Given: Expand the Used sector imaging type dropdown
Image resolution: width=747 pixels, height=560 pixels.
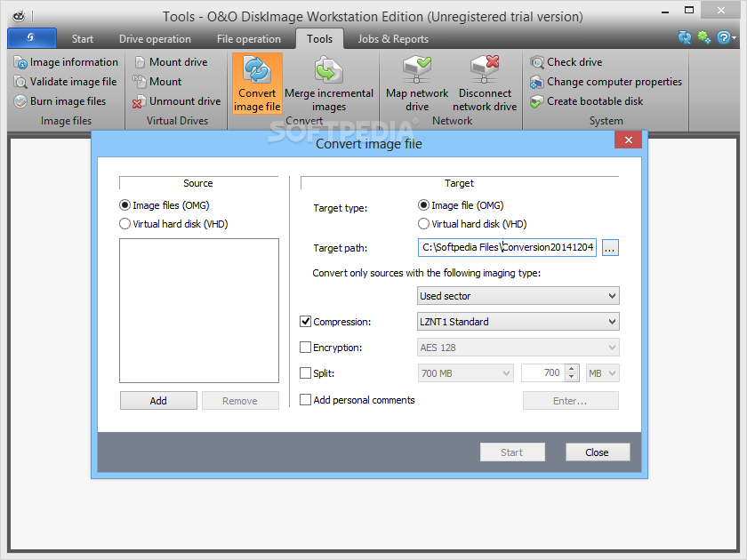Looking at the screenshot, I should (x=518, y=296).
